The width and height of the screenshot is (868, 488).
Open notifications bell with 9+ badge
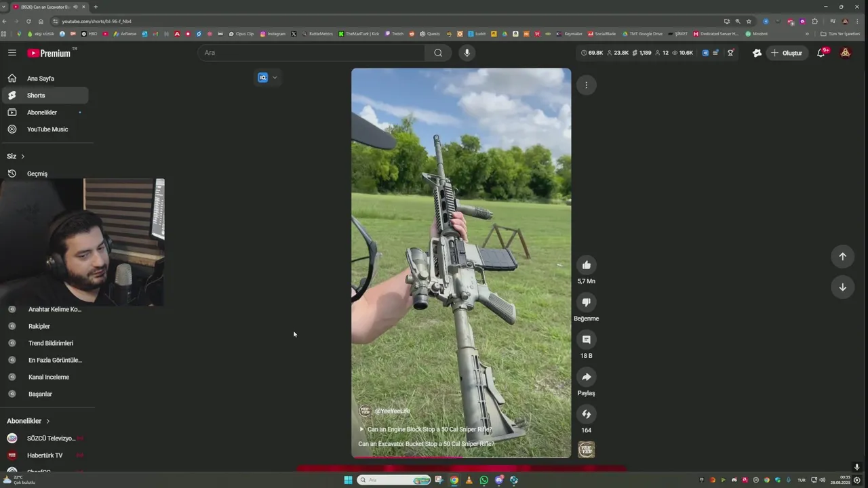pyautogui.click(x=821, y=53)
